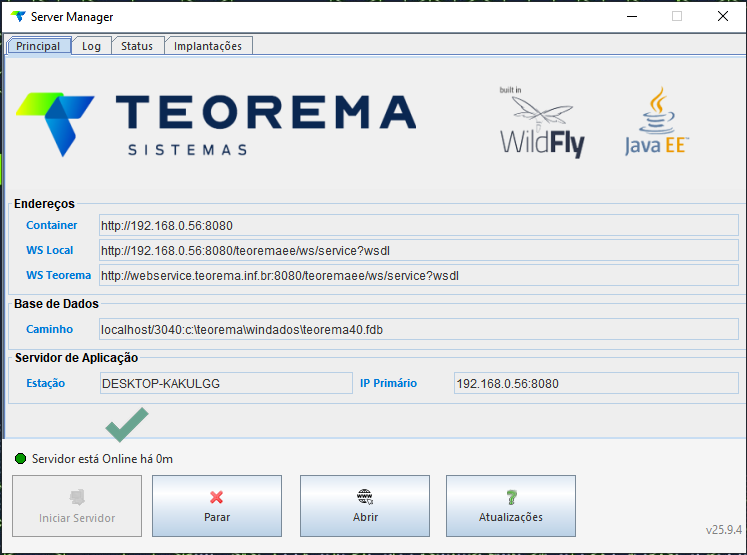Click the WS Teorema address field

click(x=419, y=275)
